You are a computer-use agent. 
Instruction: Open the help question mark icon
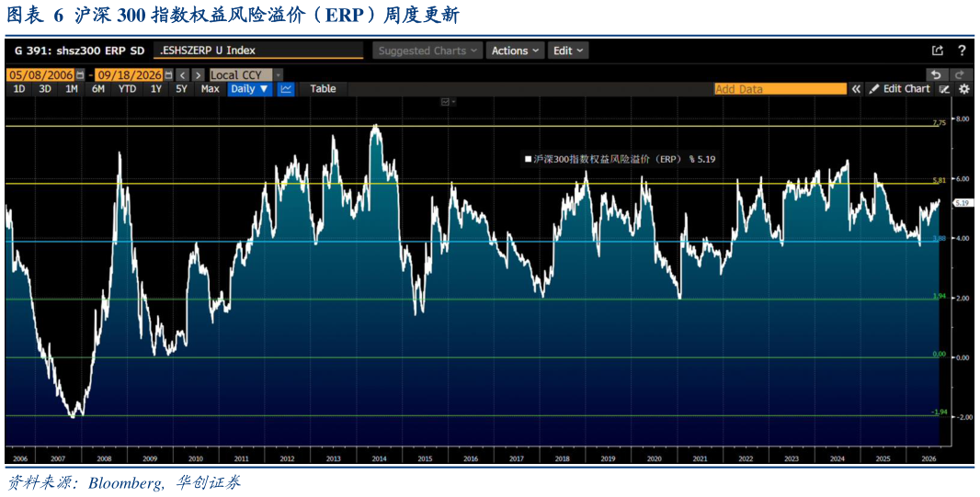click(x=962, y=51)
